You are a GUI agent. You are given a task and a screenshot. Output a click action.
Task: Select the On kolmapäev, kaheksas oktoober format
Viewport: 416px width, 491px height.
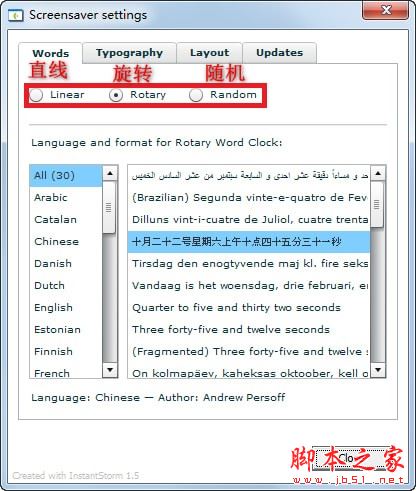249,371
